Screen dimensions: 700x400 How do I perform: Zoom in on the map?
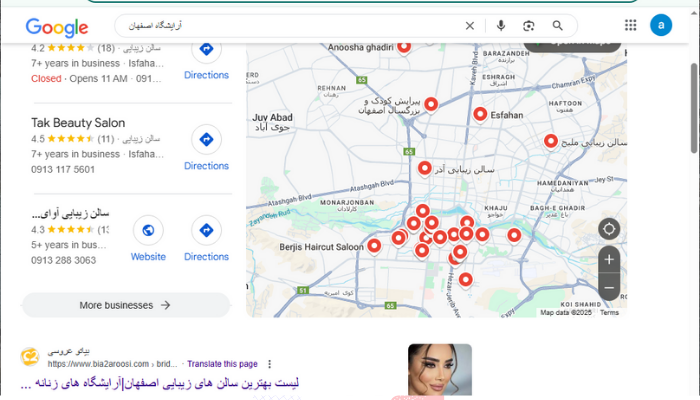[609, 259]
